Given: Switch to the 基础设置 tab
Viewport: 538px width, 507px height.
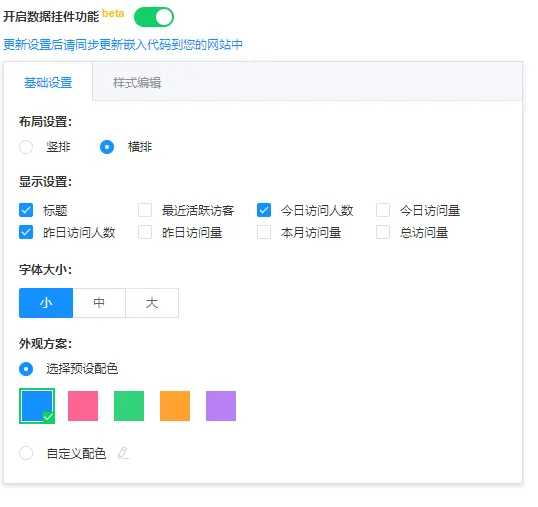Looking at the screenshot, I should 48,83.
